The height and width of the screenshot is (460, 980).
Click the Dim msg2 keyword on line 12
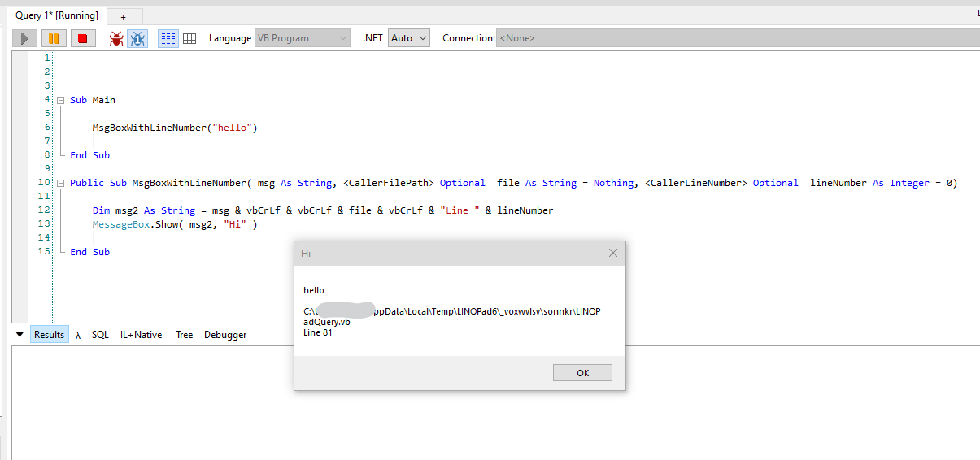[102, 210]
